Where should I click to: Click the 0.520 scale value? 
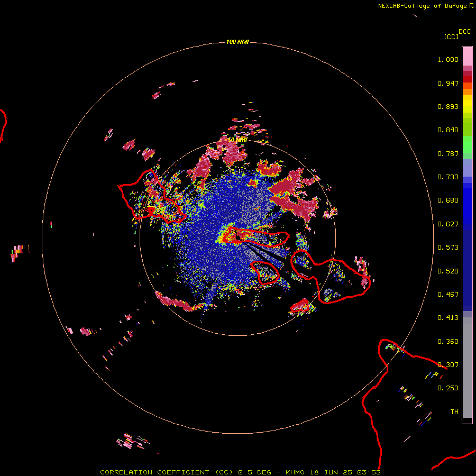pyautogui.click(x=448, y=271)
